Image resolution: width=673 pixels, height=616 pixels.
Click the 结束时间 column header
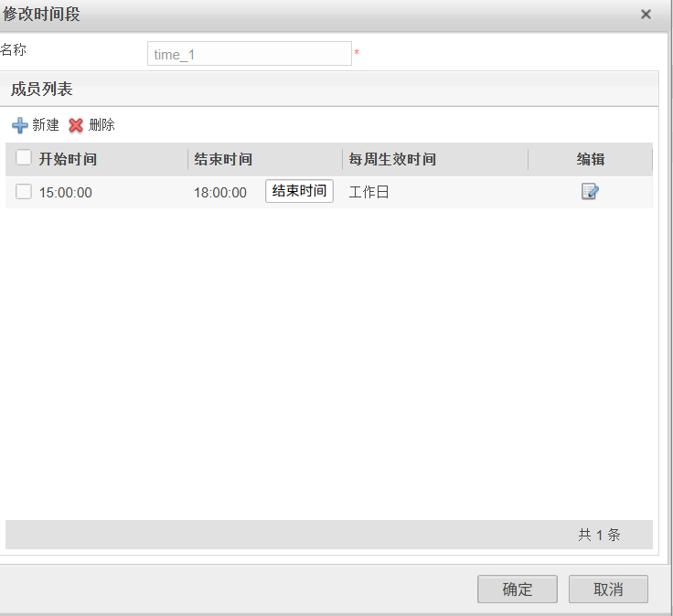tap(223, 159)
